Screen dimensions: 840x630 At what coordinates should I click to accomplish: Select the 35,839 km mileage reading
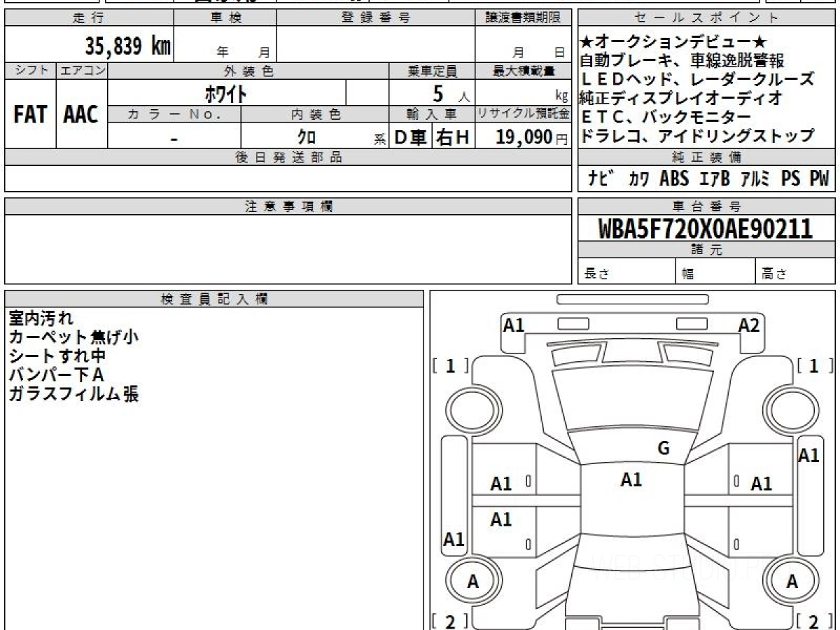click(x=127, y=46)
